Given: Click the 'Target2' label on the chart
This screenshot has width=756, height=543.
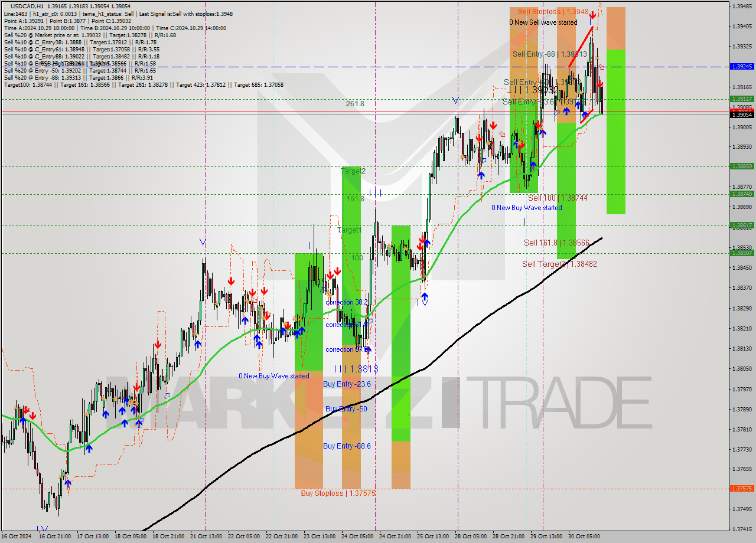Looking at the screenshot, I should coord(353,171).
